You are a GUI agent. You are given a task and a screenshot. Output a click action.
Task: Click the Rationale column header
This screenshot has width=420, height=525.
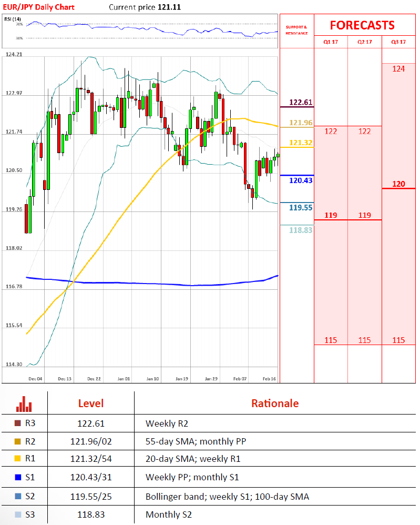pos(275,403)
